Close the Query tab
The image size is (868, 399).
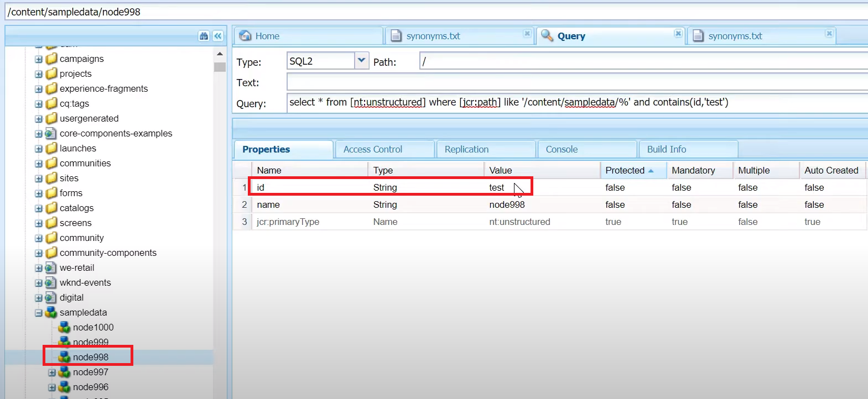click(678, 34)
